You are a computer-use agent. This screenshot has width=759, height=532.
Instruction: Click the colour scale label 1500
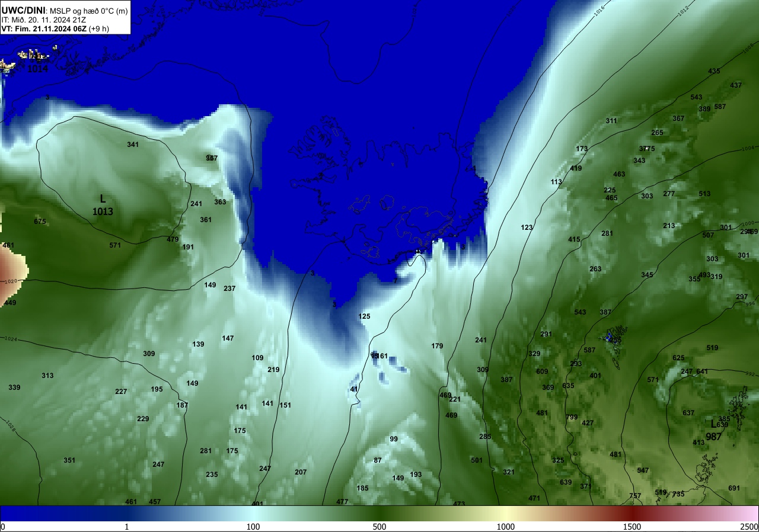(632, 527)
